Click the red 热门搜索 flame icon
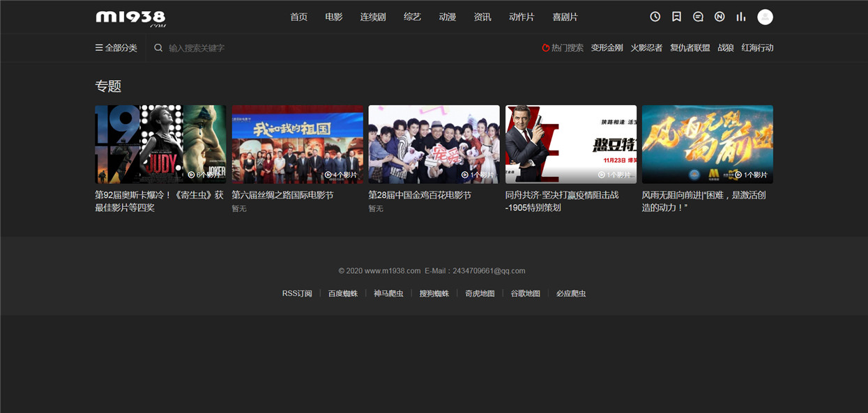This screenshot has height=413, width=868. click(x=546, y=48)
